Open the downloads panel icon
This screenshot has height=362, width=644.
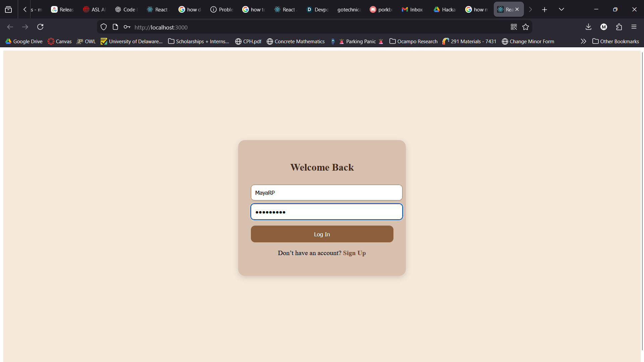pyautogui.click(x=588, y=27)
